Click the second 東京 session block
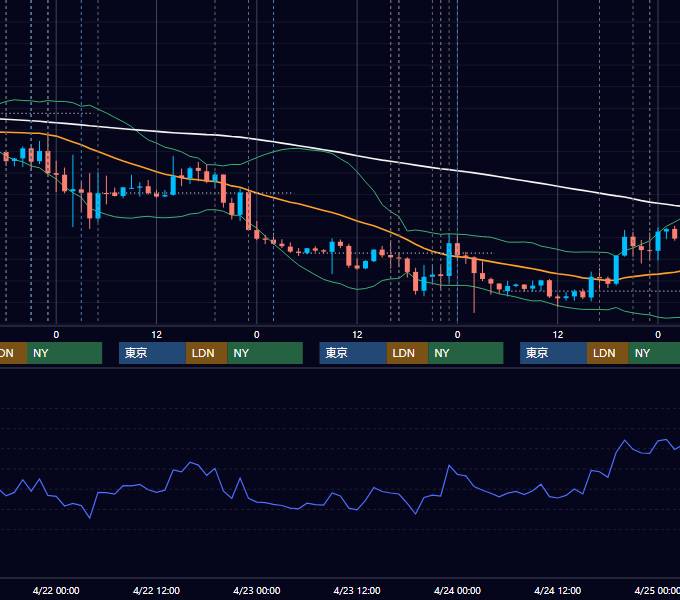680x600 pixels. pos(353,353)
